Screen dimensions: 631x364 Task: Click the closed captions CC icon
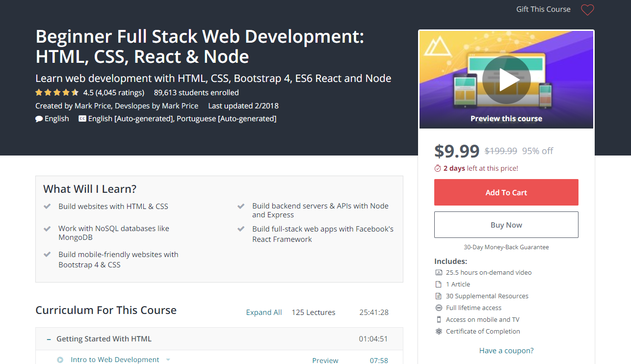[82, 119]
